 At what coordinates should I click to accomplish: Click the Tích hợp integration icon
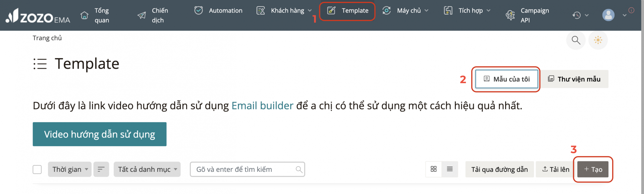point(448,10)
